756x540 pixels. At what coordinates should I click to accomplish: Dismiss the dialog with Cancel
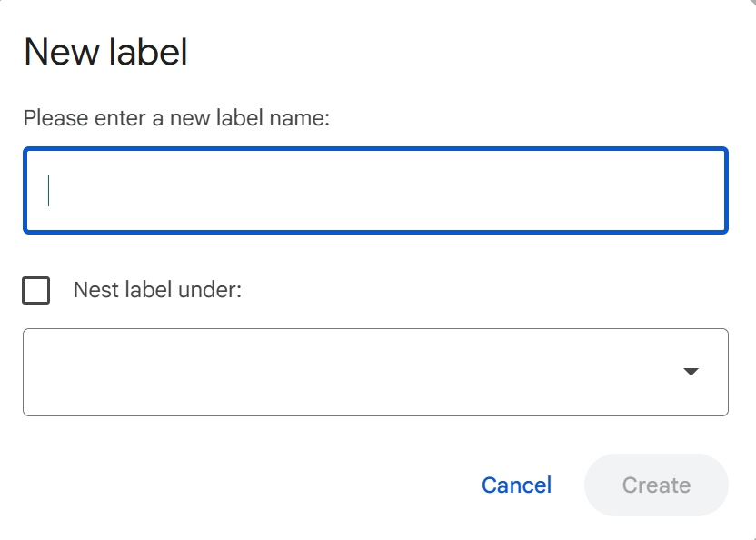click(x=516, y=485)
